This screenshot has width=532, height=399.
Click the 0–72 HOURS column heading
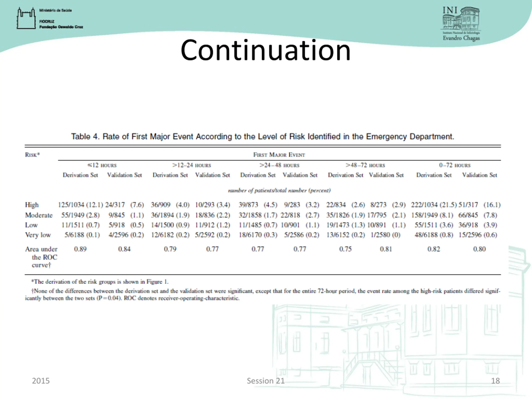(x=455, y=165)
